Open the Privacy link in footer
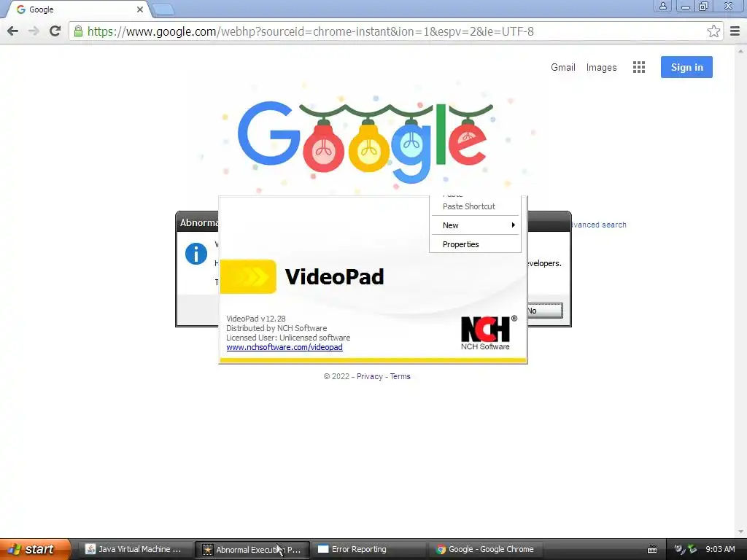747x560 pixels. pyautogui.click(x=370, y=376)
